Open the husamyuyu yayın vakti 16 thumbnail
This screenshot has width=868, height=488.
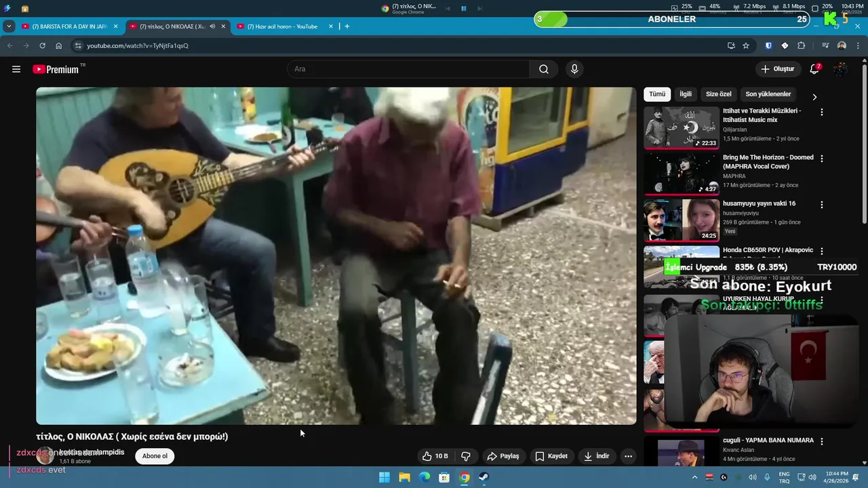coord(682,220)
